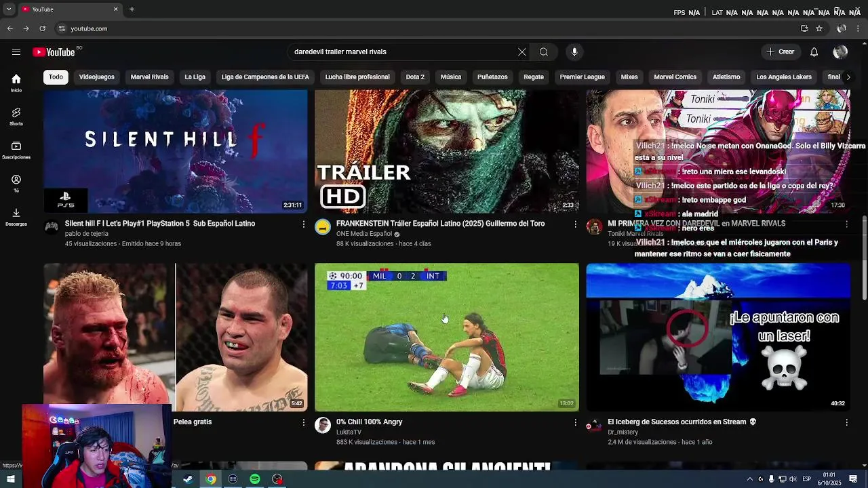Open options menu for Pelea gratis video
The height and width of the screenshot is (488, 868).
click(x=304, y=422)
